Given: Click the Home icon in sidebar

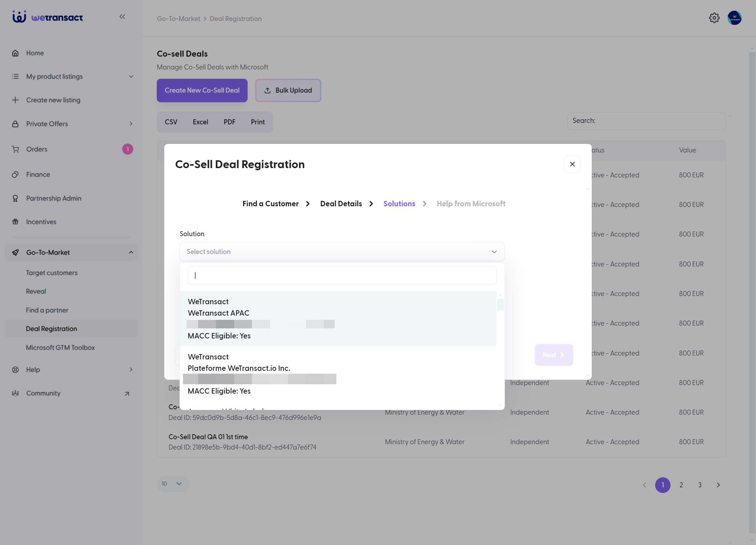Looking at the screenshot, I should click(15, 53).
